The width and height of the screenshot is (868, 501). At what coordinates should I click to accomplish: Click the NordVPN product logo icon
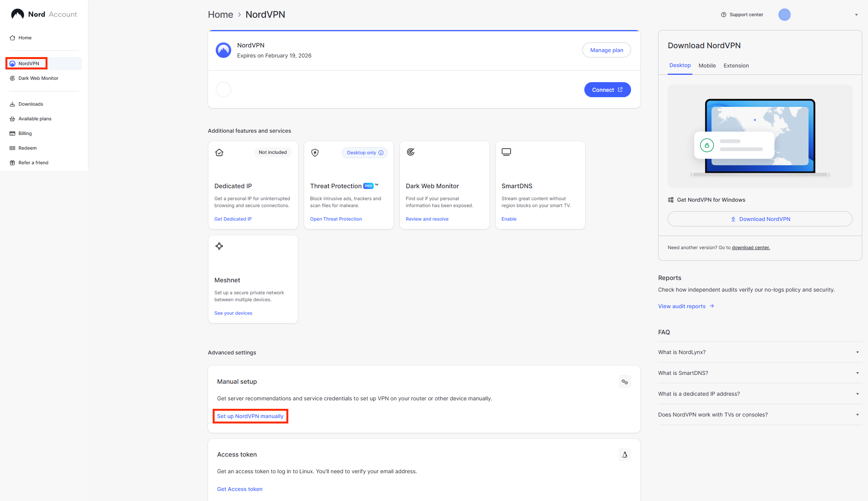[223, 50]
